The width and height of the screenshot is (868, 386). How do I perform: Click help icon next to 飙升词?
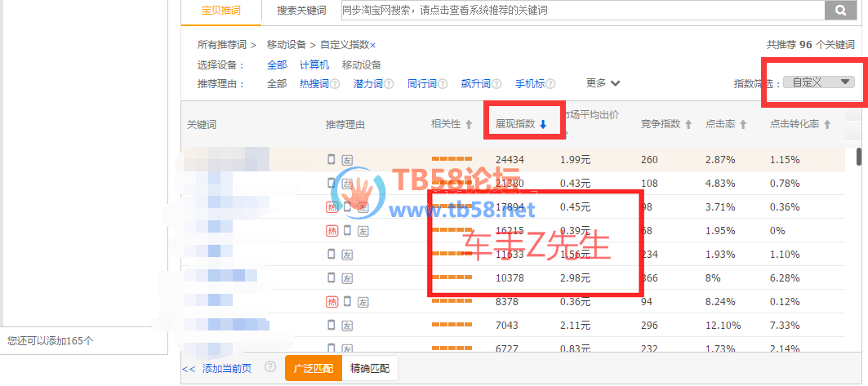click(x=497, y=84)
